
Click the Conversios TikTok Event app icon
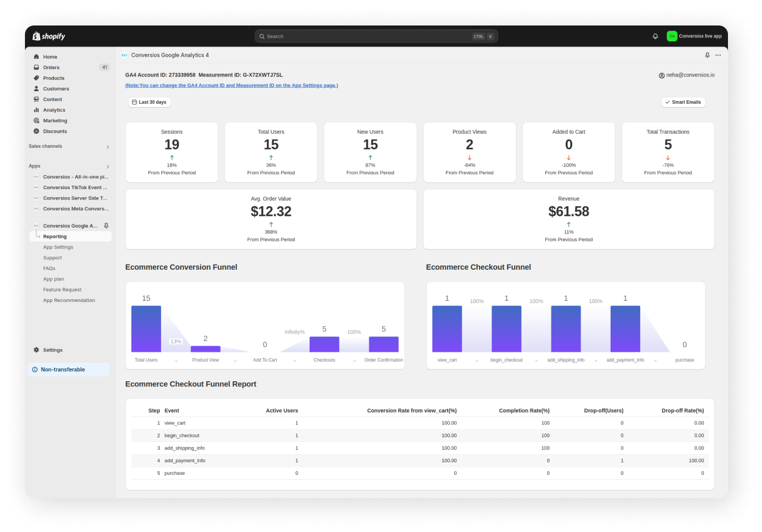36,188
